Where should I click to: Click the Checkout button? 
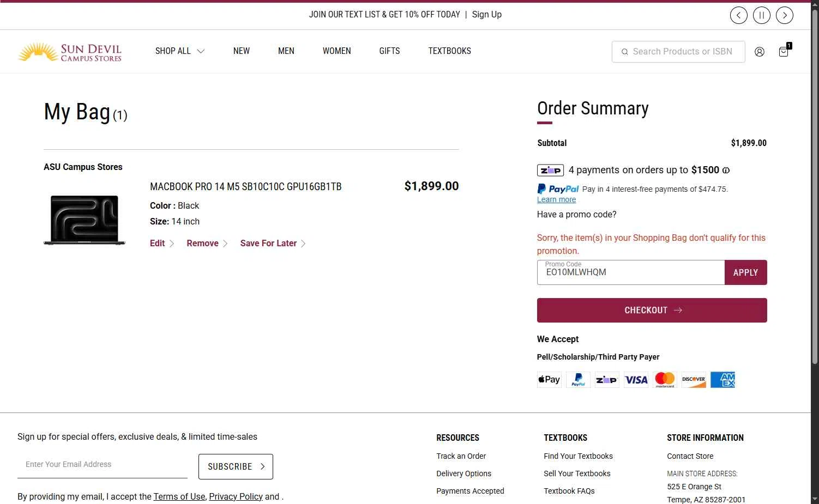pyautogui.click(x=652, y=310)
